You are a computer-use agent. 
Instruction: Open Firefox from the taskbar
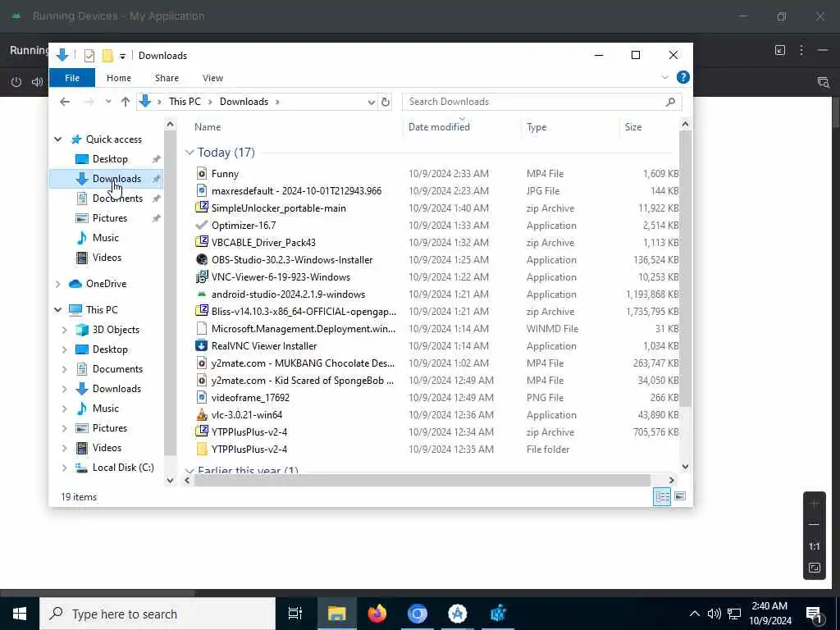pyautogui.click(x=377, y=614)
